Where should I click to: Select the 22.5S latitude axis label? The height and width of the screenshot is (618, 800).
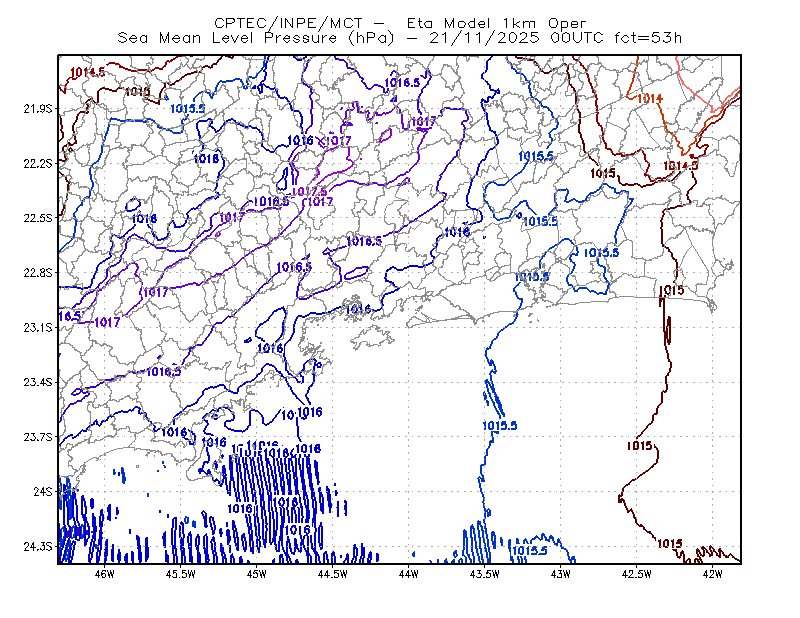click(x=38, y=218)
